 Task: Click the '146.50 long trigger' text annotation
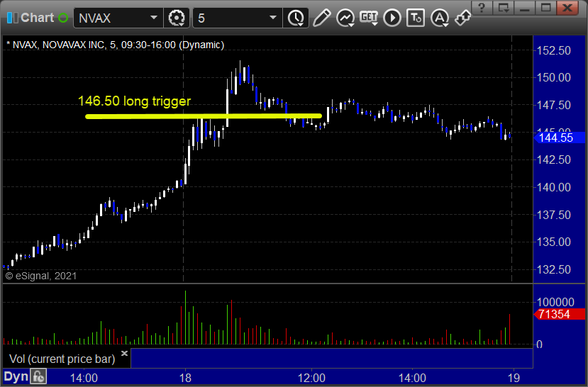tap(134, 101)
